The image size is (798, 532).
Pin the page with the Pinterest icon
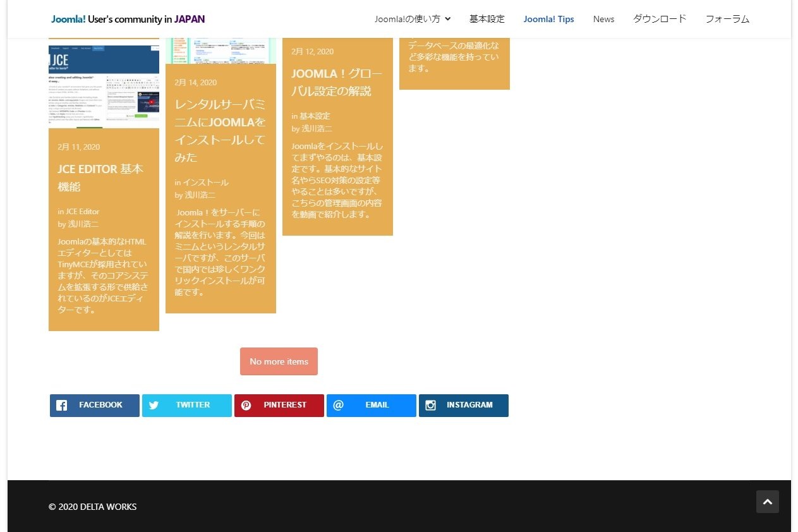click(x=246, y=405)
